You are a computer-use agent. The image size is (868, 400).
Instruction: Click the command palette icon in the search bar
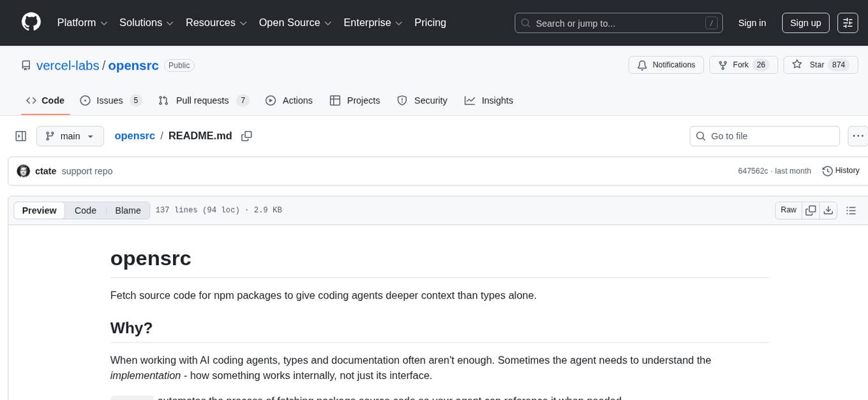[x=711, y=22]
